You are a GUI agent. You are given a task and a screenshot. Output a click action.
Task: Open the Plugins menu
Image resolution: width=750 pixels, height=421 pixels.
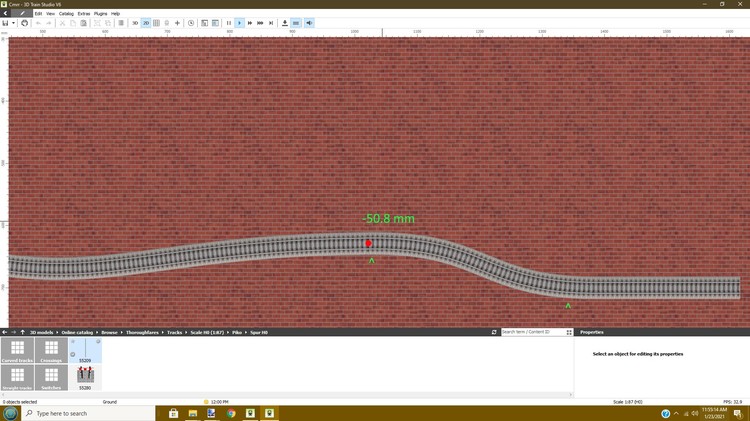point(100,13)
